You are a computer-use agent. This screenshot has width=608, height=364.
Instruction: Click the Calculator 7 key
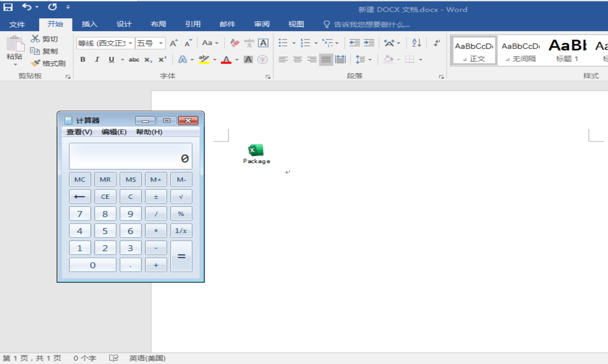point(80,214)
